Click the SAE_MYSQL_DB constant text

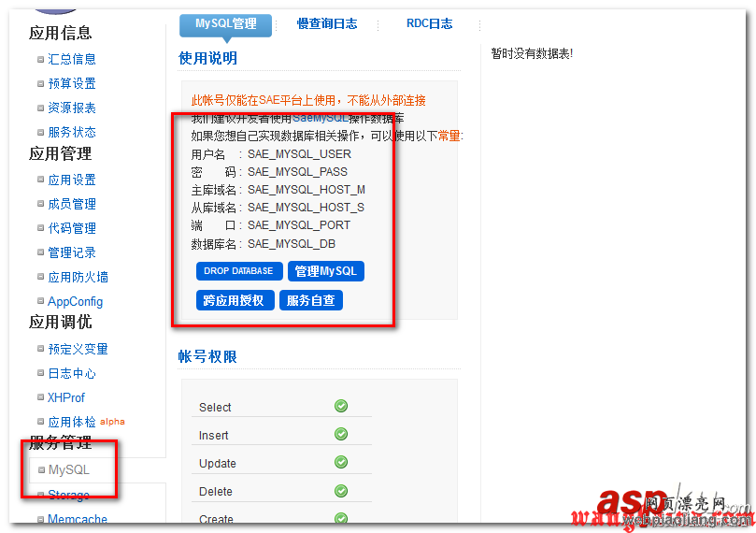292,244
